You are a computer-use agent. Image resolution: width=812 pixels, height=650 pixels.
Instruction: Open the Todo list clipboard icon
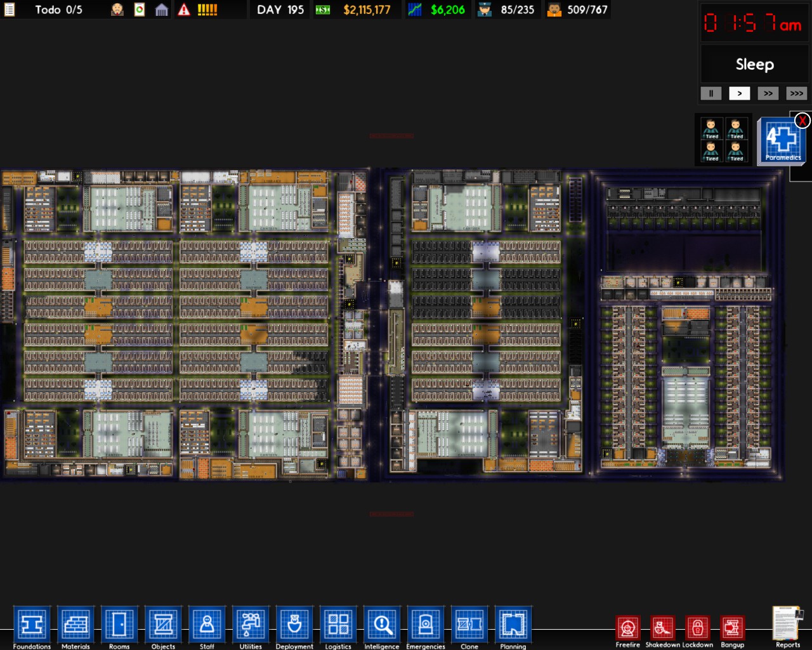coord(10,10)
